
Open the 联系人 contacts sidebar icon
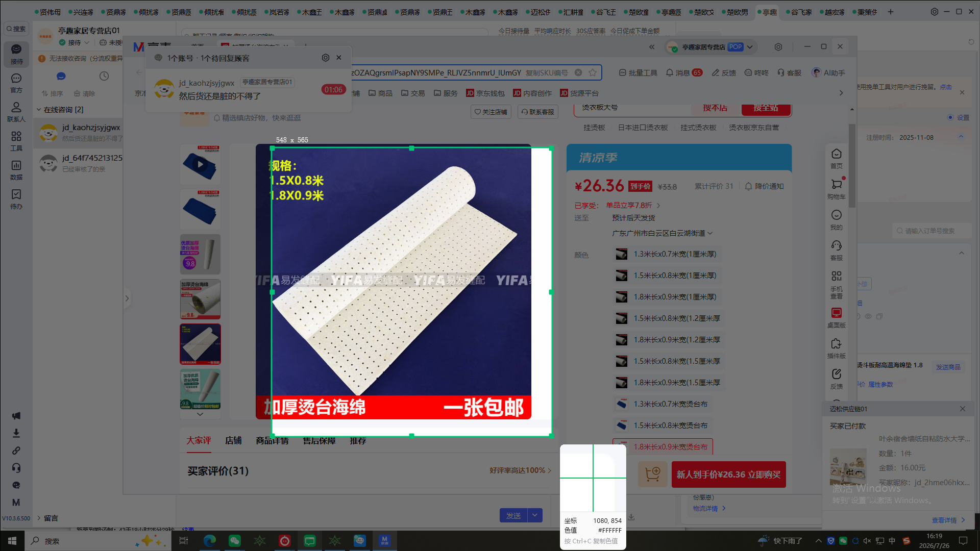click(16, 112)
